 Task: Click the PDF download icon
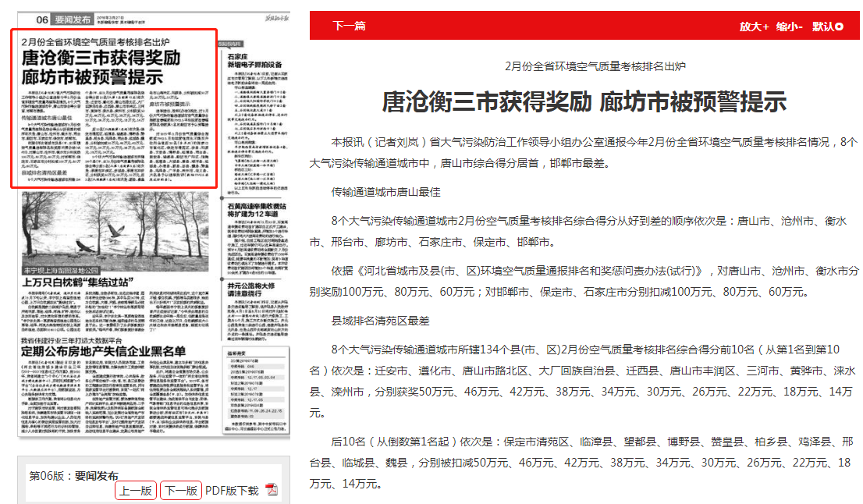coord(272,490)
